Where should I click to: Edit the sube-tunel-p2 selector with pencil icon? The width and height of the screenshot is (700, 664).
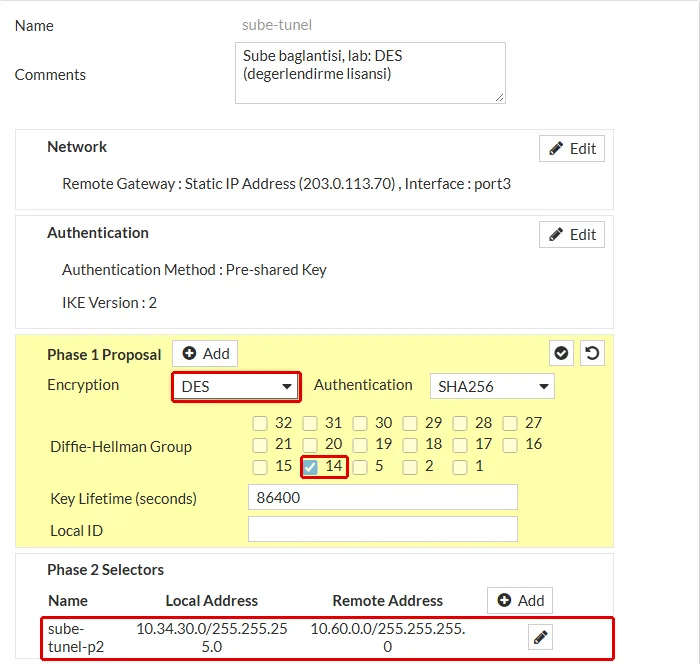pos(540,637)
